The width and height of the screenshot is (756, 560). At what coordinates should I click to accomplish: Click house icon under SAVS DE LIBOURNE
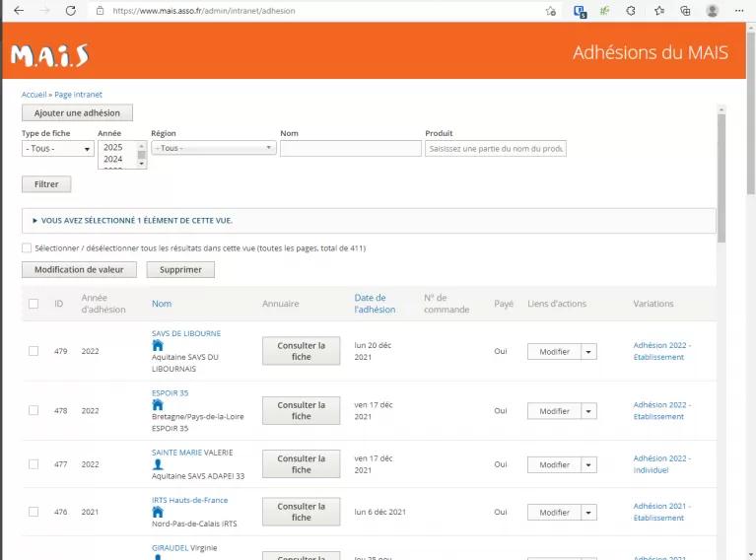click(x=158, y=345)
